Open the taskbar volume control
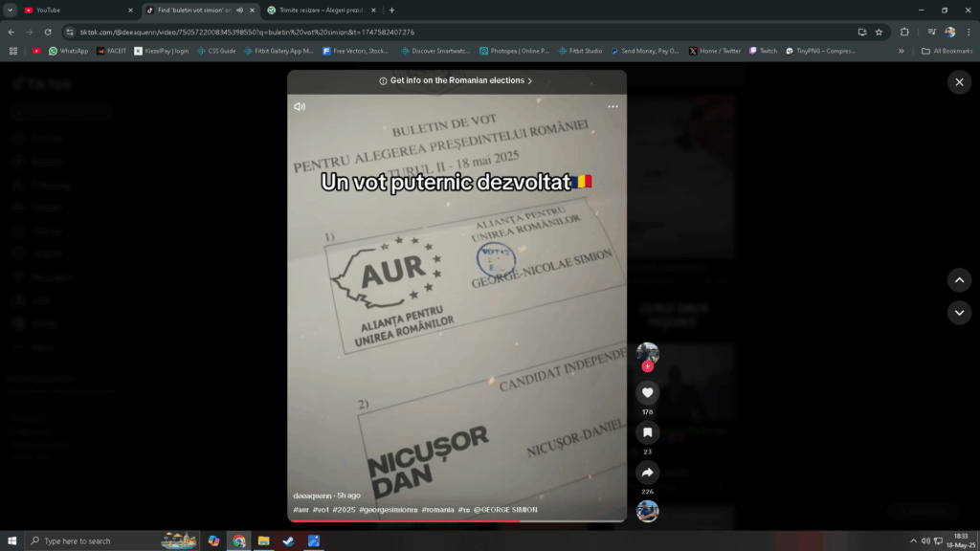Viewport: 980px width, 551px height. [925, 541]
